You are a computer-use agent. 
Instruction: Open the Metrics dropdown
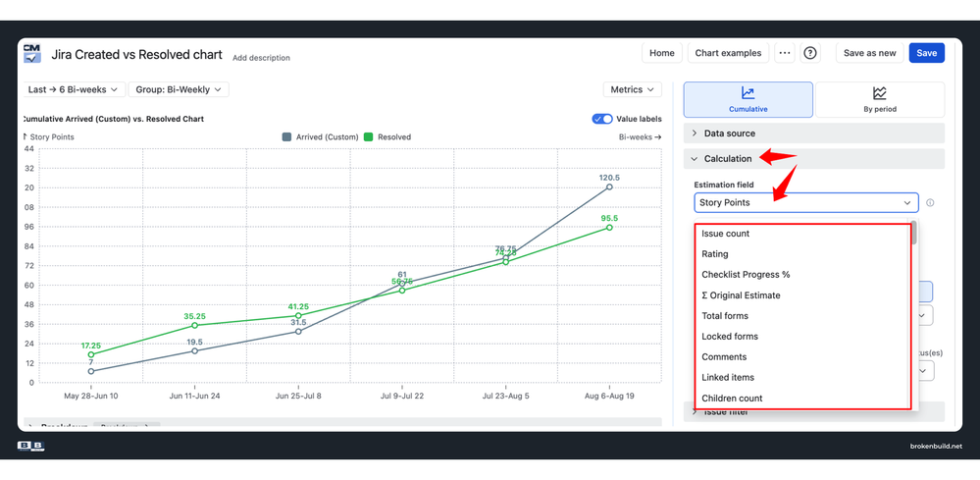pos(633,89)
